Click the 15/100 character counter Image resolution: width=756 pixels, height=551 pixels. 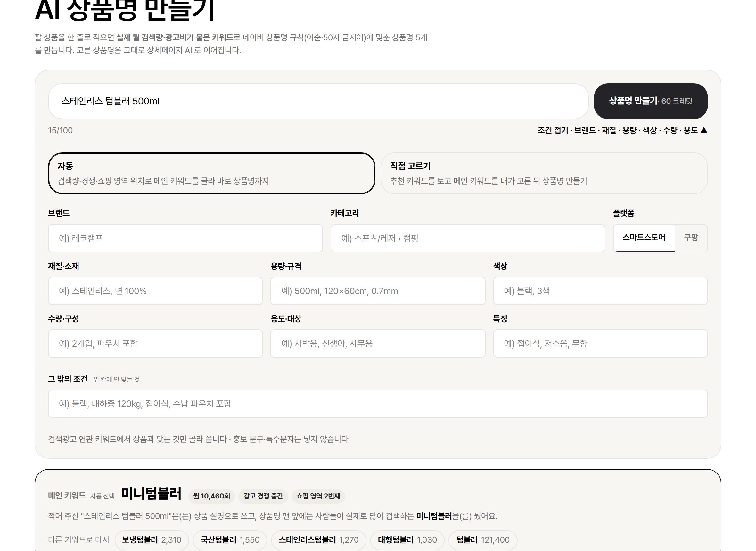(60, 130)
